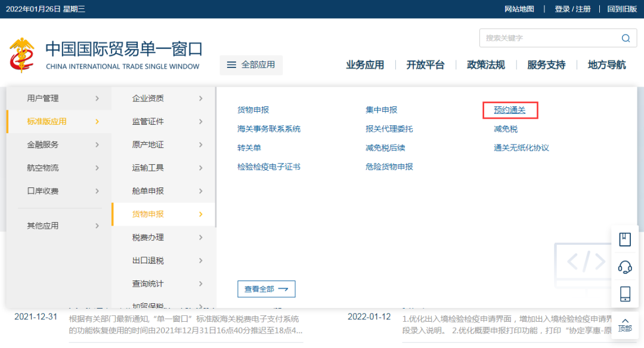Open the 检验检疫电子证书 link
This screenshot has width=644, height=348.
(x=268, y=167)
